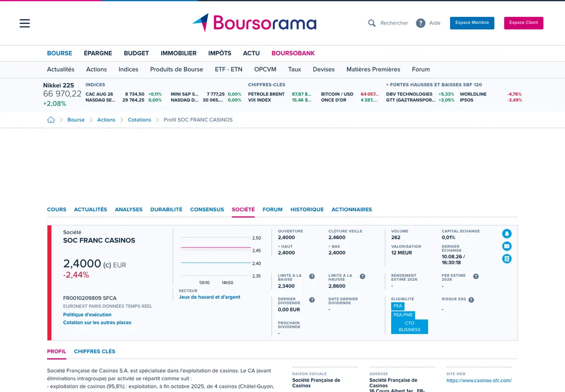Open help for Limite à la baisse
This screenshot has height=392, width=565.
[x=312, y=277]
